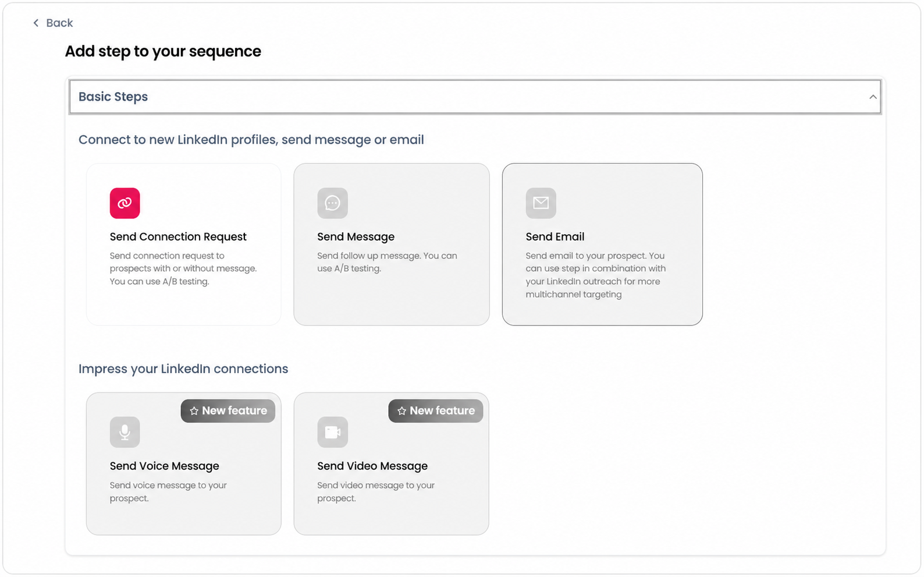Add the Send Voice Message step title
The height and width of the screenshot is (577, 924).
point(164,466)
